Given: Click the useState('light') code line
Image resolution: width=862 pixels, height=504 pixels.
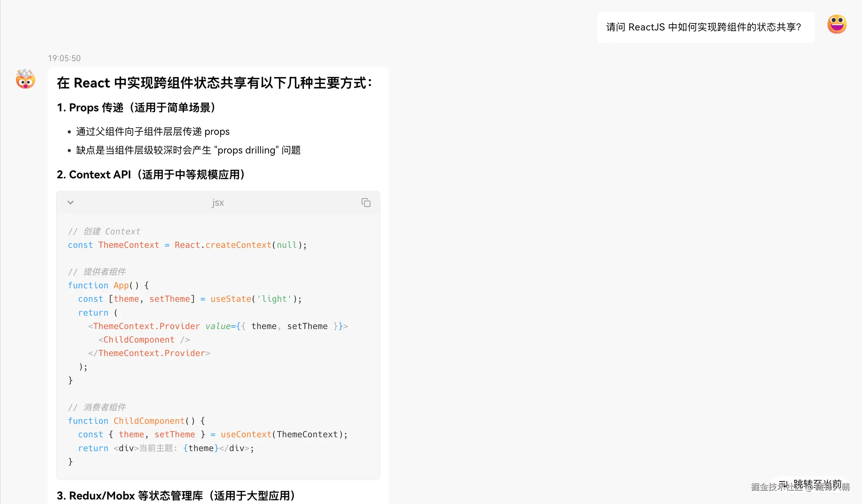Looking at the screenshot, I should pyautogui.click(x=190, y=299).
